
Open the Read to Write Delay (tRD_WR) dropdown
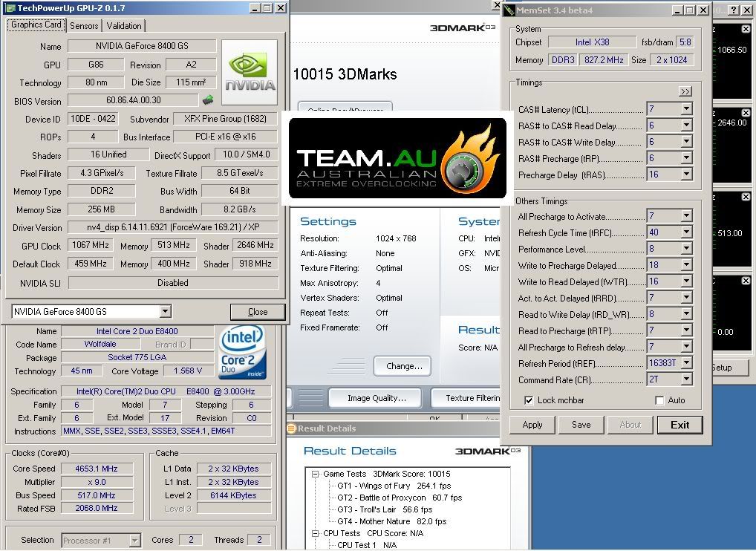687,315
